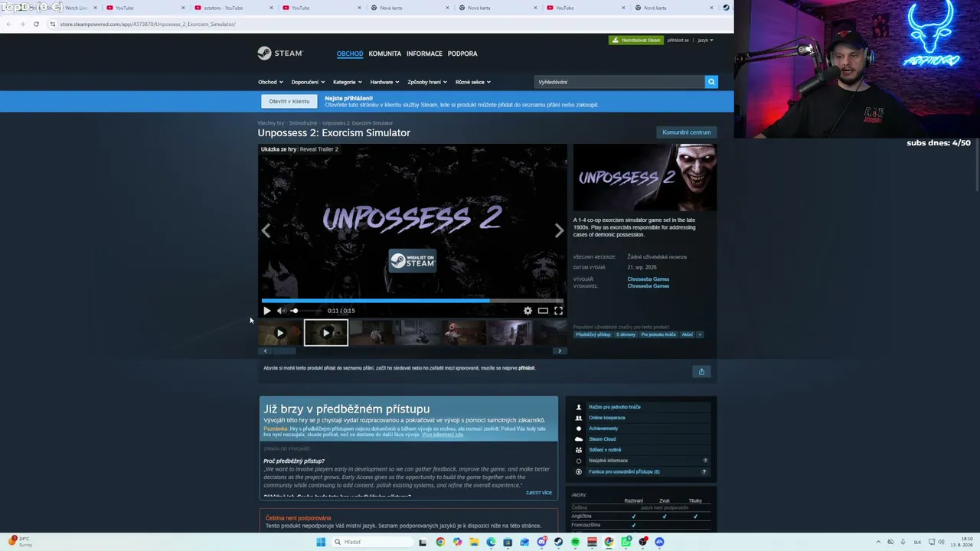Image resolution: width=980 pixels, height=551 pixels.
Task: Select the first trailer thumbnail
Action: [279, 333]
